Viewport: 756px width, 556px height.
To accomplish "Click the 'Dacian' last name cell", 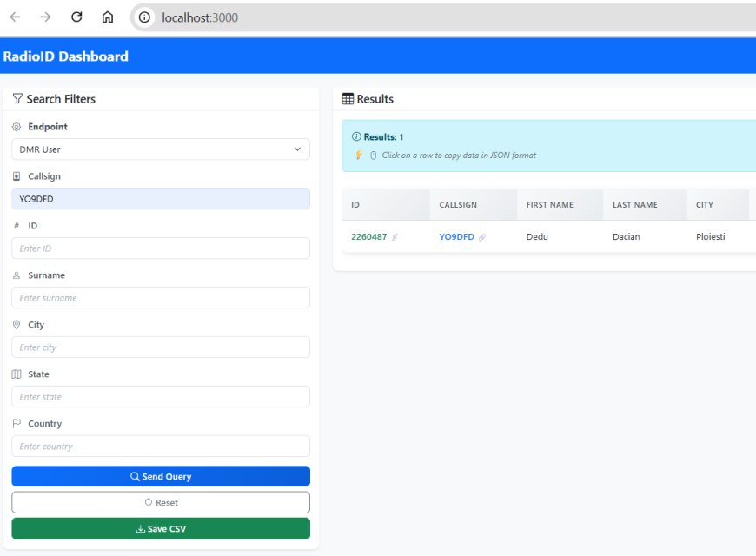I will [627, 237].
